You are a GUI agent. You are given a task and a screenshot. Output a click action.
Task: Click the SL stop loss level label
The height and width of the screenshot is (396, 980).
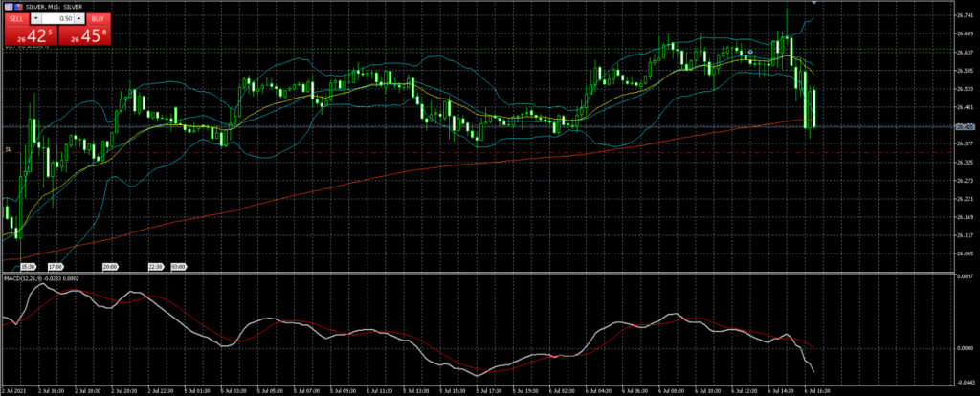8,149
